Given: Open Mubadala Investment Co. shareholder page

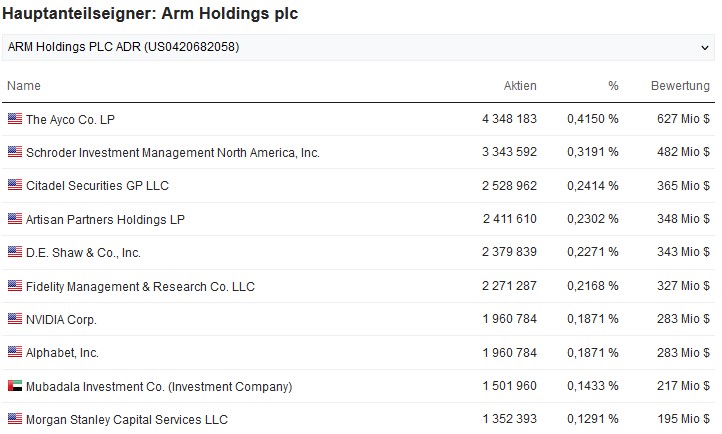Looking at the screenshot, I should click(x=159, y=386).
